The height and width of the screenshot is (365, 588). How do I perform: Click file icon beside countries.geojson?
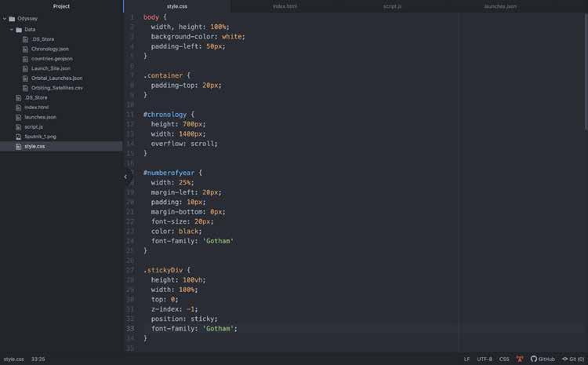tap(25, 59)
